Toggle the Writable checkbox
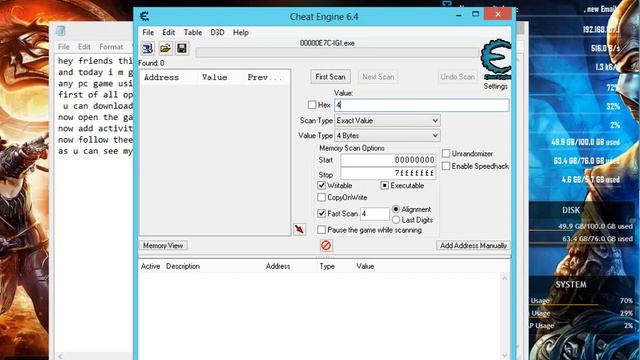Image resolution: width=640 pixels, height=360 pixels. (322, 185)
